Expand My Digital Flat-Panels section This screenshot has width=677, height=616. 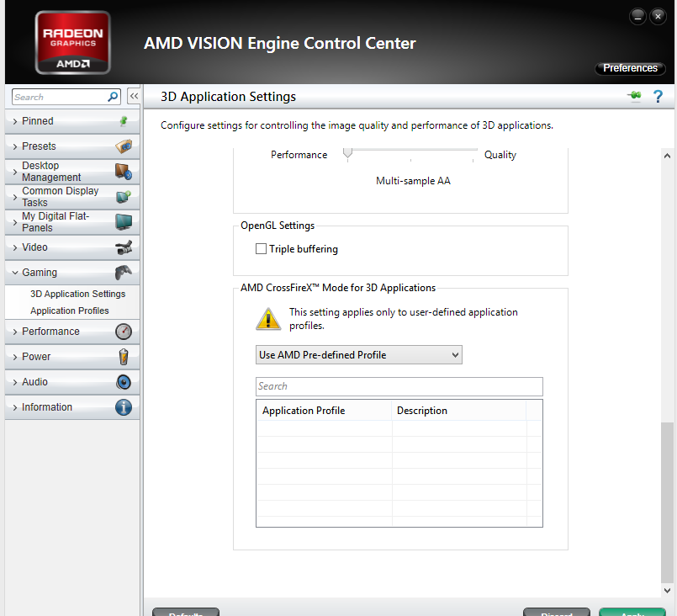pos(72,222)
